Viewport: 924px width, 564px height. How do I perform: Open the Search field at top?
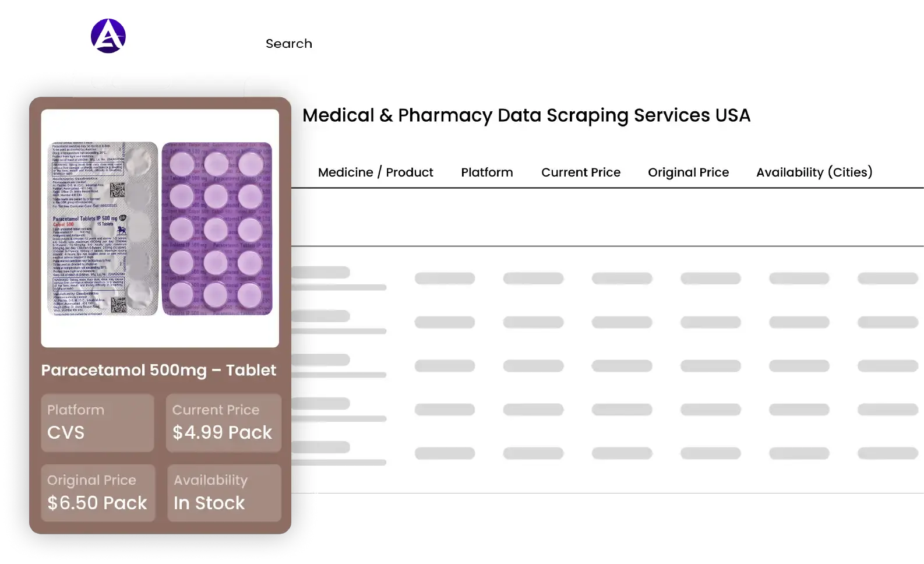pyautogui.click(x=289, y=44)
